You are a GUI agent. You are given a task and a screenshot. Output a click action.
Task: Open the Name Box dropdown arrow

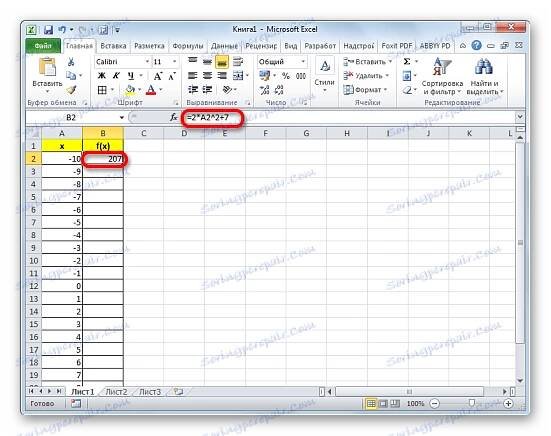(x=122, y=117)
